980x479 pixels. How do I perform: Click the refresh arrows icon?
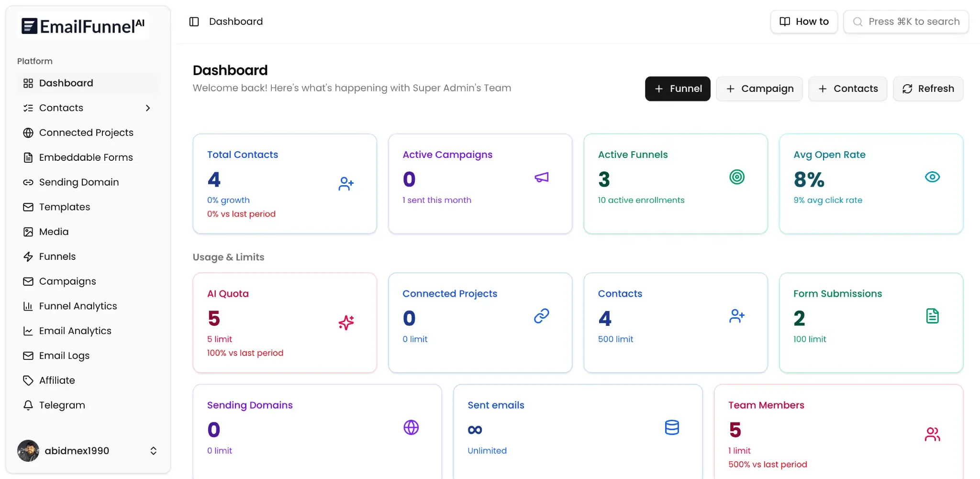(x=907, y=89)
